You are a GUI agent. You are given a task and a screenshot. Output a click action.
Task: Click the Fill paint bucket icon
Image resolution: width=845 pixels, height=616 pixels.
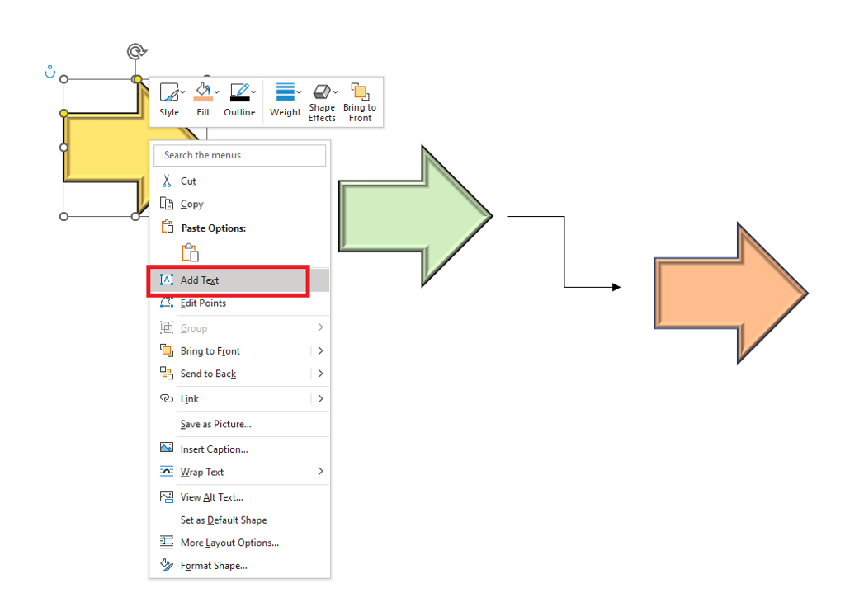(203, 89)
